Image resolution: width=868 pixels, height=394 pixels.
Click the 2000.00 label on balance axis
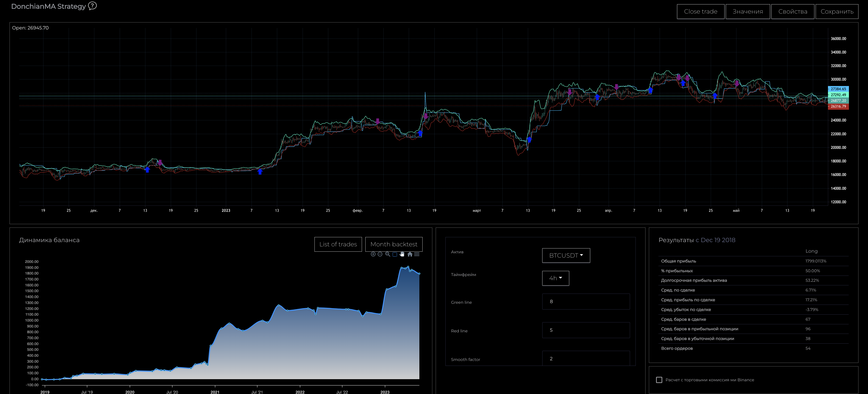coord(32,262)
